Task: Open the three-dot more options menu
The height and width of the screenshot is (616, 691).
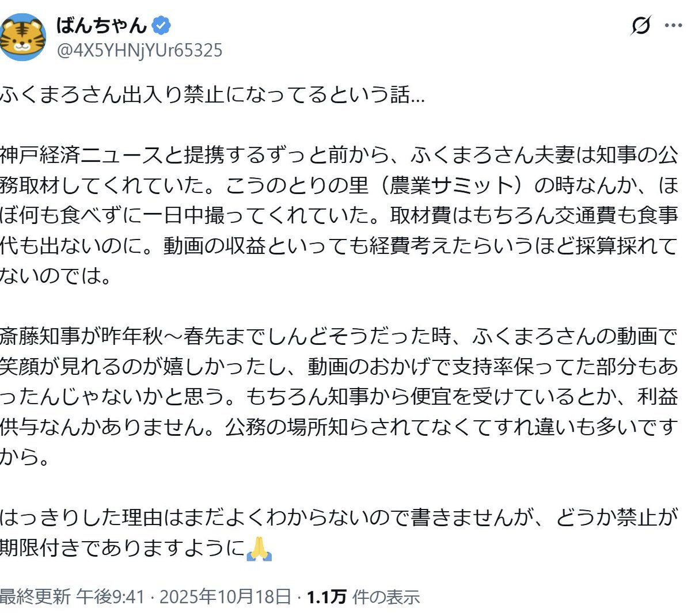Action: (x=674, y=26)
